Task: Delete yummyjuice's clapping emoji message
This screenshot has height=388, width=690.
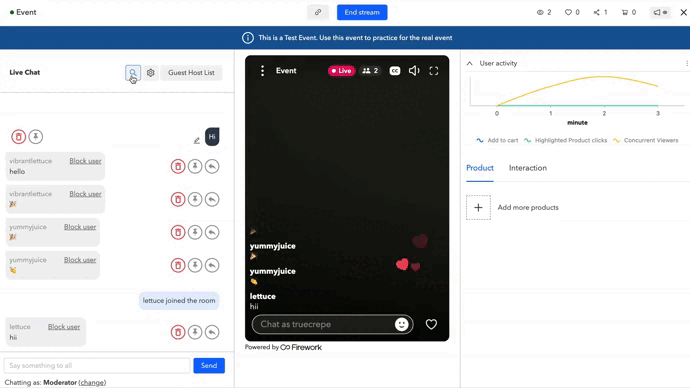Action: click(178, 265)
